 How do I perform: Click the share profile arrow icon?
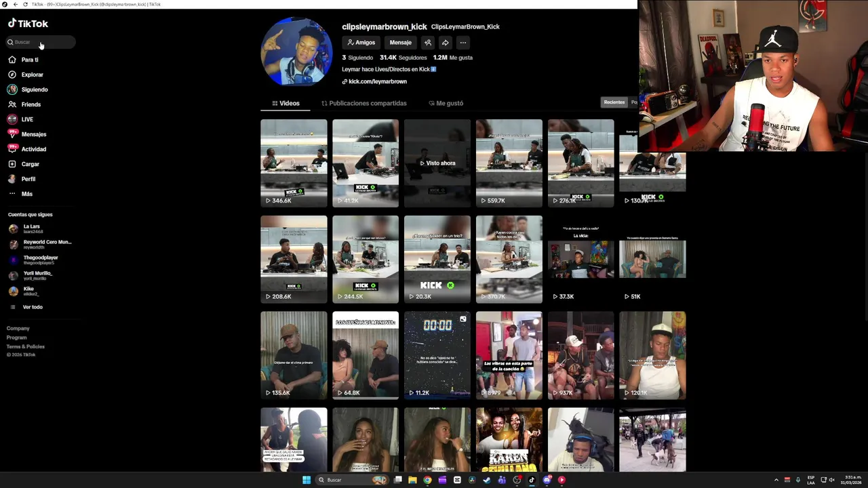(446, 43)
